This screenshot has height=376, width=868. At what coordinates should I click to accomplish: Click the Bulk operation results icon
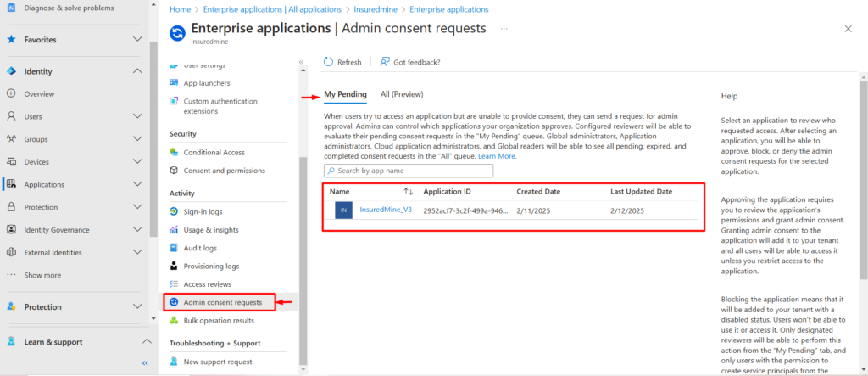(174, 321)
